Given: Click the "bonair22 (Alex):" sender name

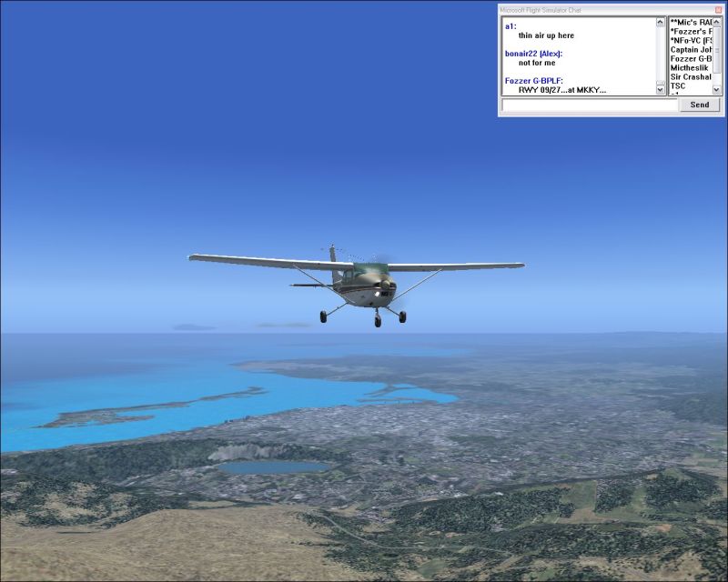Looking at the screenshot, I should click(533, 54).
